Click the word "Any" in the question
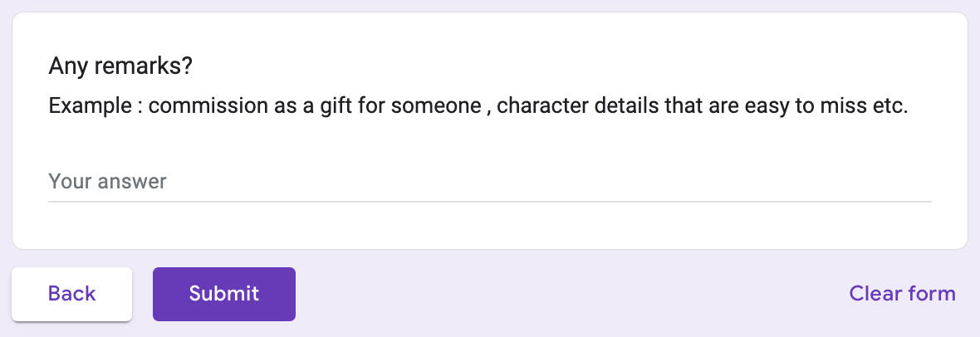The image size is (980, 337). coord(65,66)
